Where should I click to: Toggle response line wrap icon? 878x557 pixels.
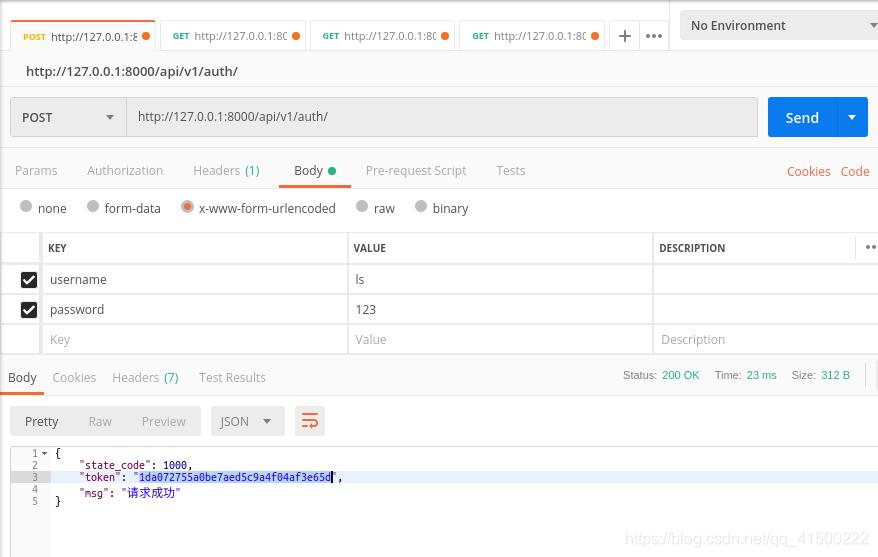(310, 421)
